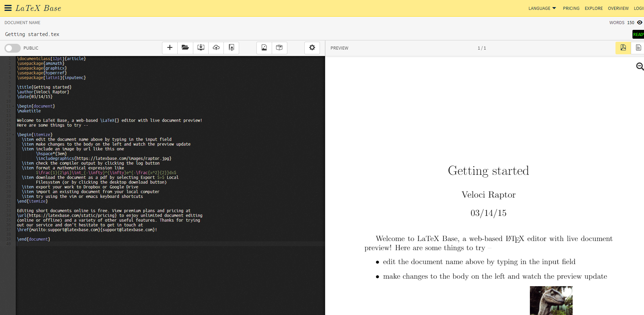644x315 pixels.
Task: Click the 'Welcome to LaTeX Base' source line
Action: (109, 121)
